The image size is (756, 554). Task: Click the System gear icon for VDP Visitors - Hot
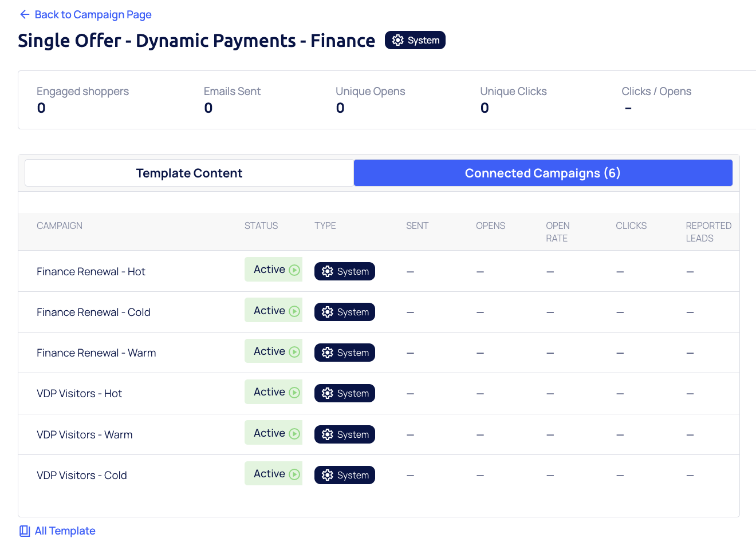click(x=327, y=393)
